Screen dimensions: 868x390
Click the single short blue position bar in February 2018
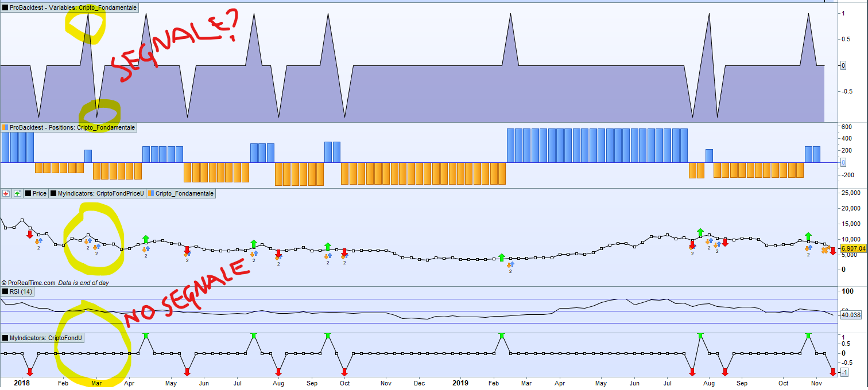point(88,156)
